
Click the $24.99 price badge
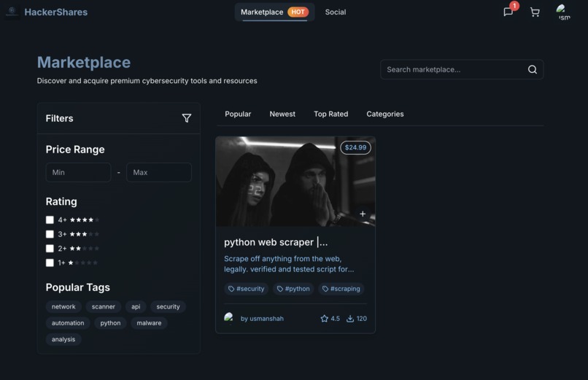(x=355, y=147)
